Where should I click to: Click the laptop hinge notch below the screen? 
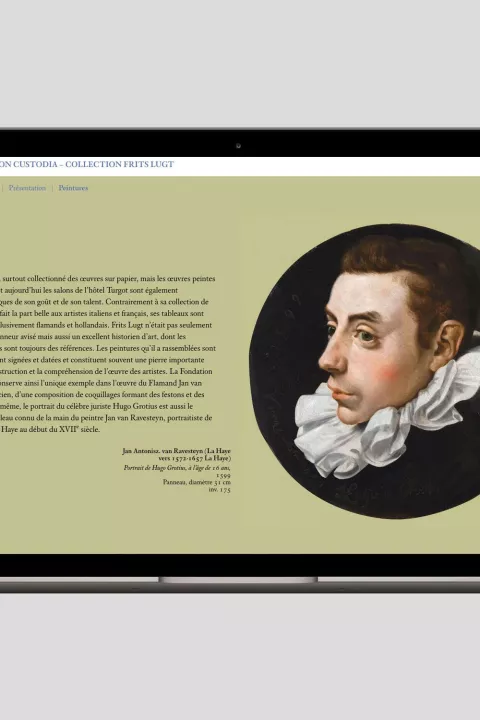point(238,580)
